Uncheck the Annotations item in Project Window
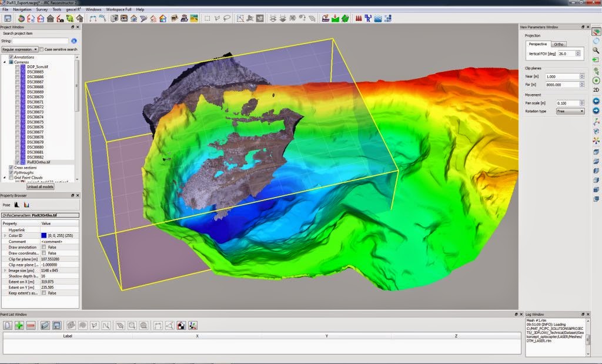 pos(10,56)
